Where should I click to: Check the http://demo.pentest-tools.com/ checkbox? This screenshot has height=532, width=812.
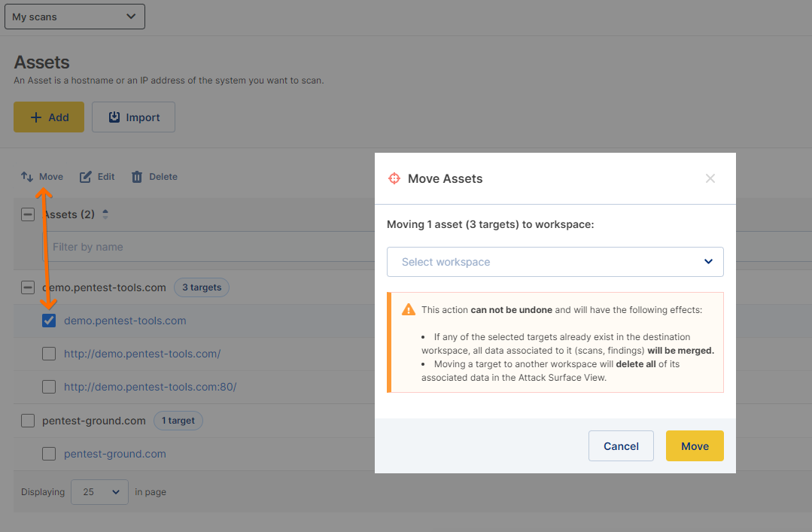click(x=49, y=354)
